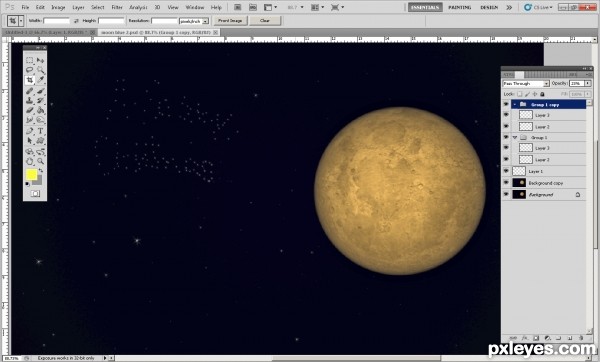Viewport: 600px width, 362px height.
Task: Toggle visibility of Group 1
Action: (506, 137)
